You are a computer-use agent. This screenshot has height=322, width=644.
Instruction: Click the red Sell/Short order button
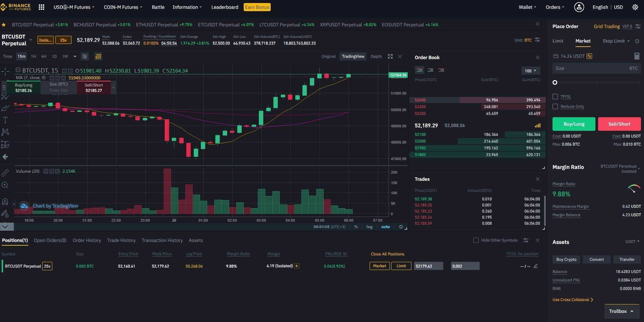point(619,124)
